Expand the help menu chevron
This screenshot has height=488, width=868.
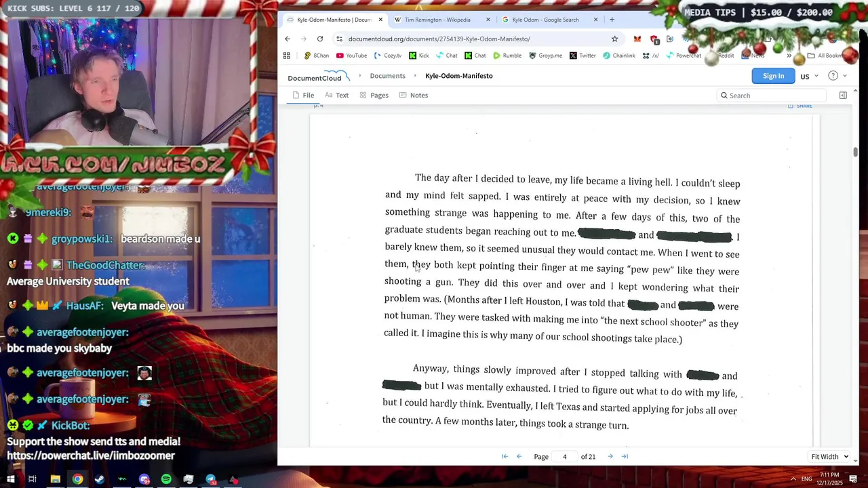click(x=844, y=76)
